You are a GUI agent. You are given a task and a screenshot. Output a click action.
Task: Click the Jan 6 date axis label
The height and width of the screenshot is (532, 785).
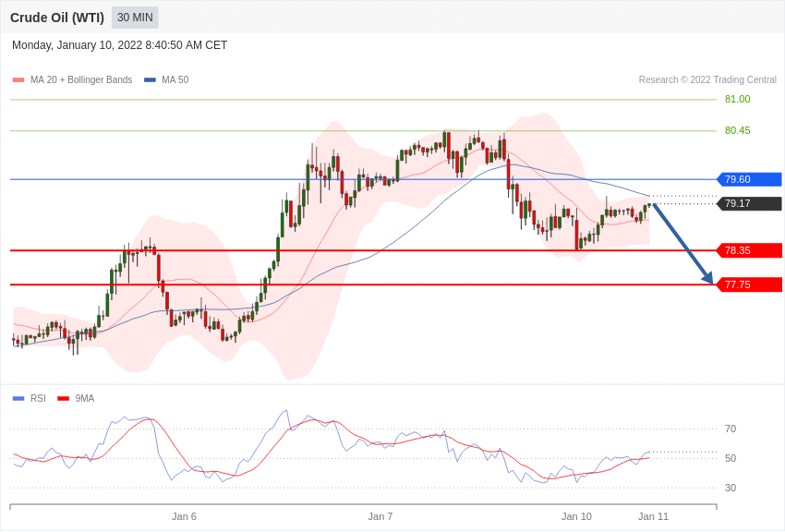tap(184, 516)
